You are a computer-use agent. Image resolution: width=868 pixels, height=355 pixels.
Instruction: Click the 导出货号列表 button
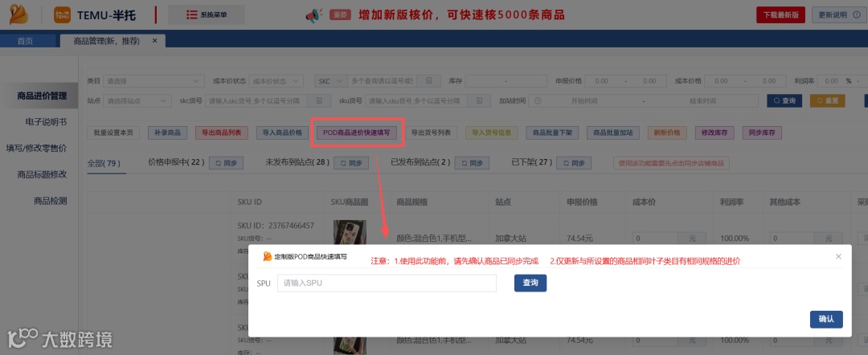[x=431, y=133]
